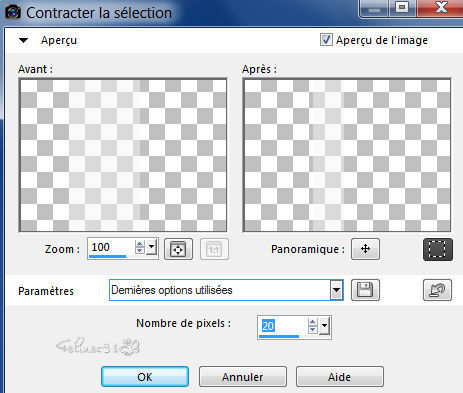The height and width of the screenshot is (393, 463).
Task: Click the OK button
Action: click(x=145, y=377)
